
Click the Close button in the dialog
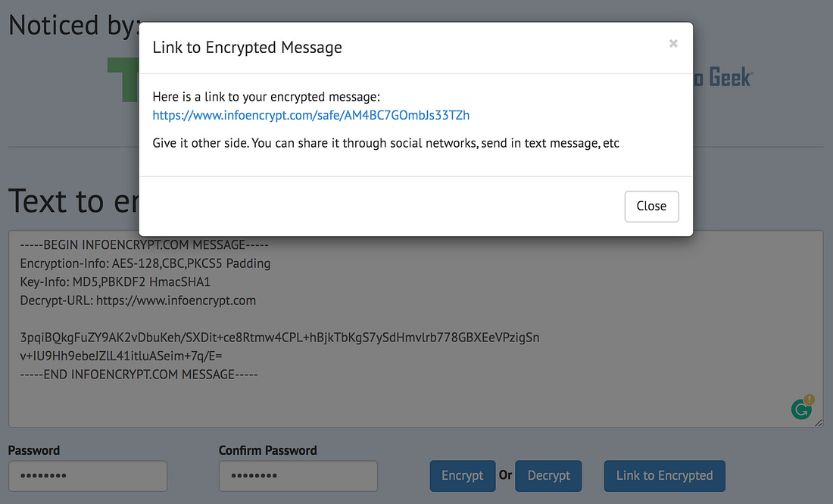[x=651, y=206]
